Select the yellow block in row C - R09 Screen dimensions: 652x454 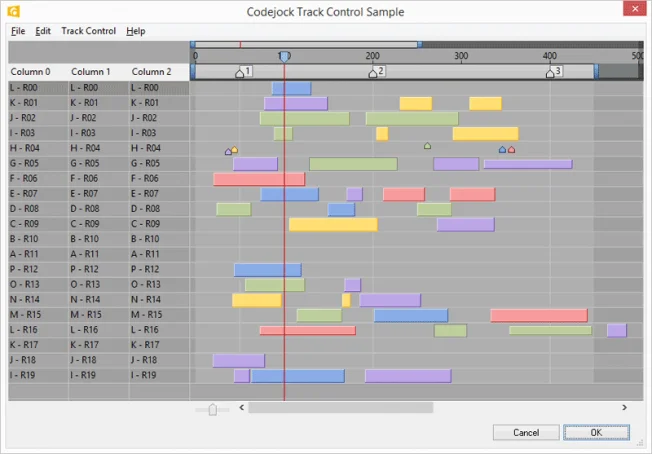(x=332, y=224)
